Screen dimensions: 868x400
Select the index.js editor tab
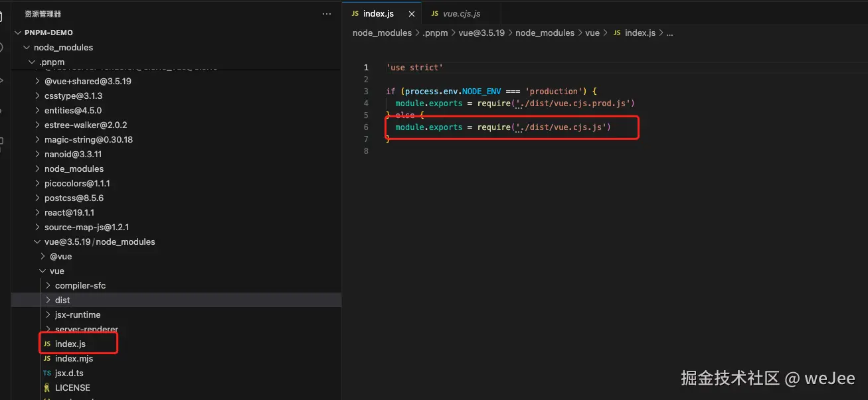[x=381, y=13]
